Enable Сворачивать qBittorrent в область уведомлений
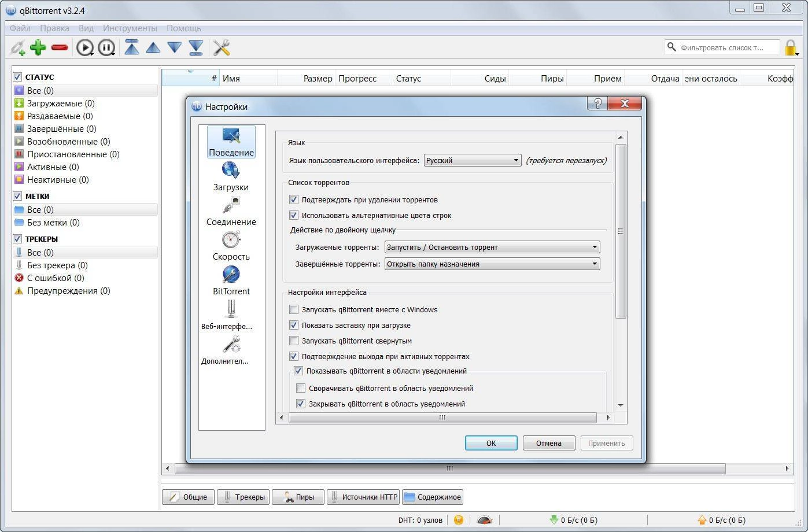808x532 pixels. 301,389
